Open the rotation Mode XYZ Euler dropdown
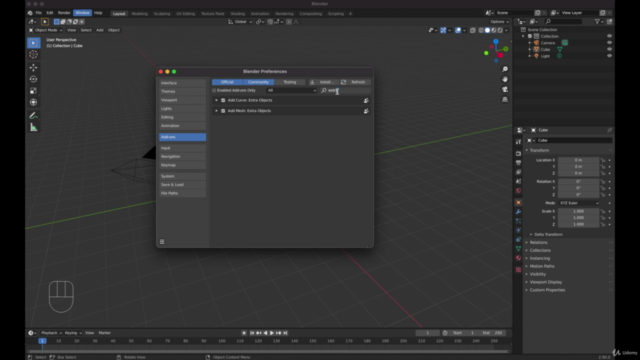640x360 pixels. [x=579, y=203]
